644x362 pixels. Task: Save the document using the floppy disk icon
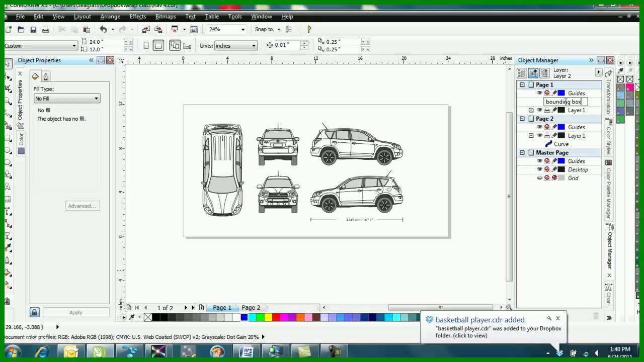point(33,30)
